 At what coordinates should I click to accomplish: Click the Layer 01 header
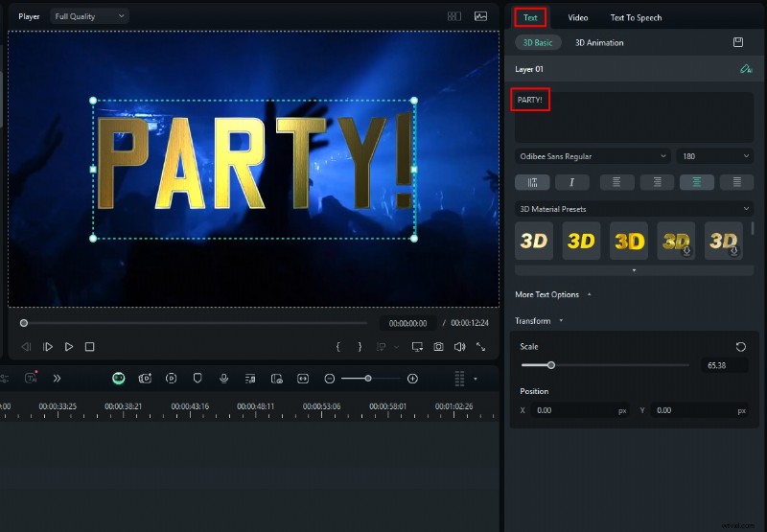coord(634,69)
